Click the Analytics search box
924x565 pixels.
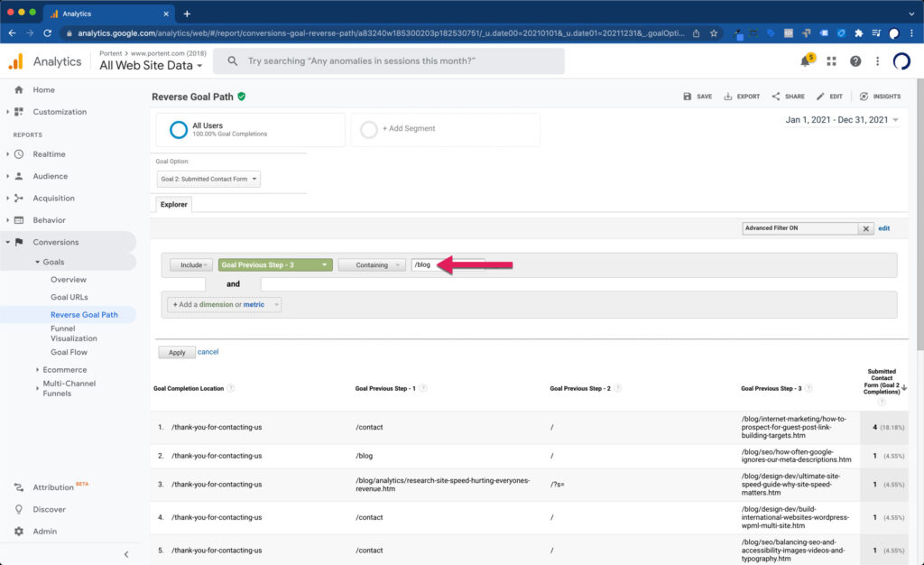[x=389, y=61]
